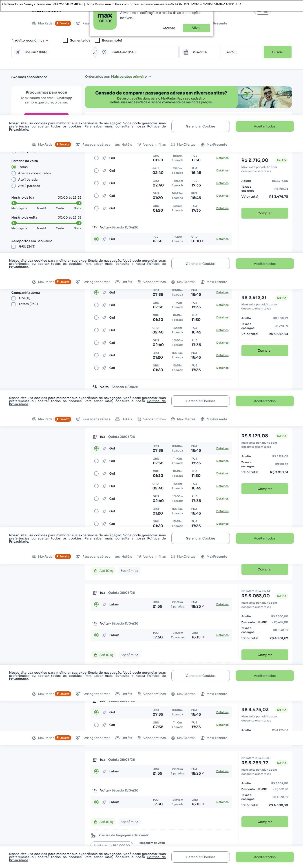303x868 pixels.
Task: Select 'Apenas voos diretos' return stops option
Action: click(x=14, y=173)
